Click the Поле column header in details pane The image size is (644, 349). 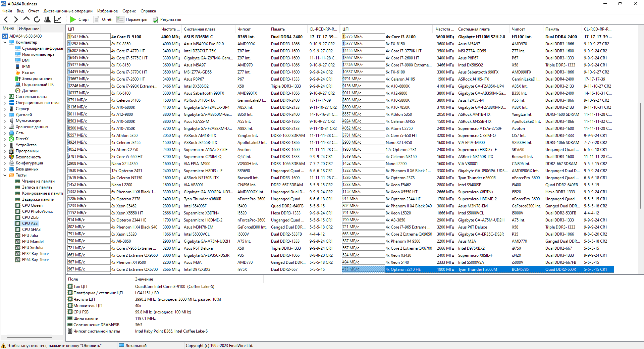(100, 279)
